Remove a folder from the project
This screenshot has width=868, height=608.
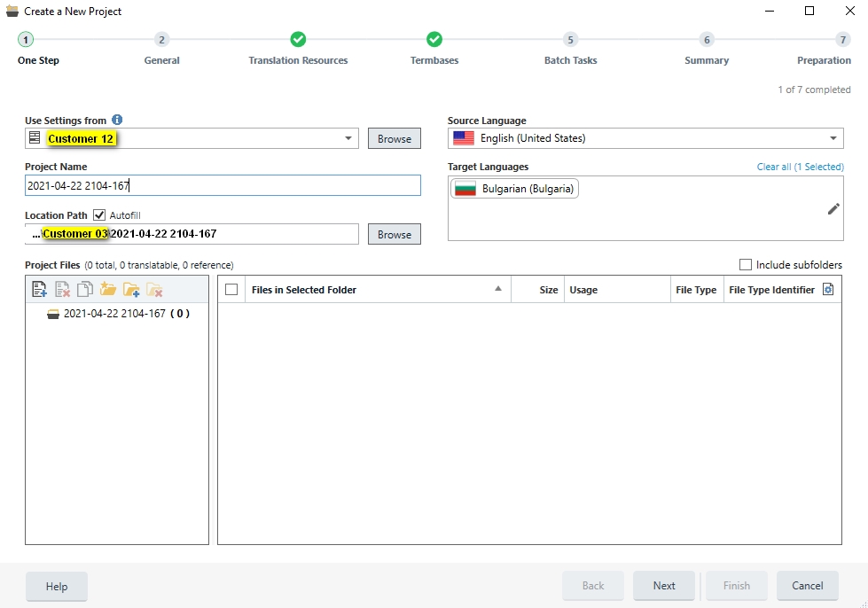[x=155, y=288]
